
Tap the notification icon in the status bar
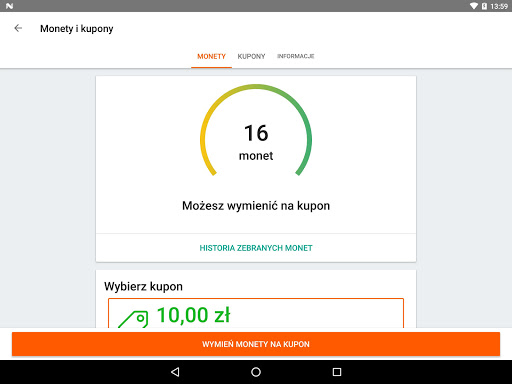(9, 6)
